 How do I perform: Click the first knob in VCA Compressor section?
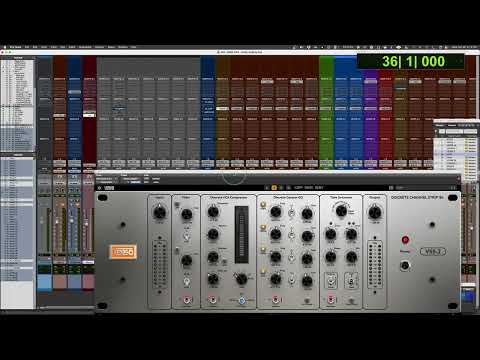(x=213, y=211)
